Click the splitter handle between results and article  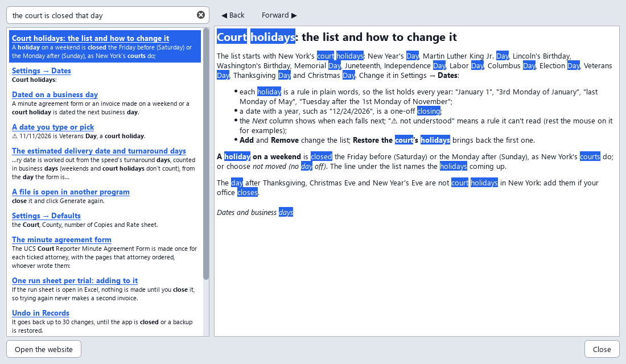[x=212, y=172]
